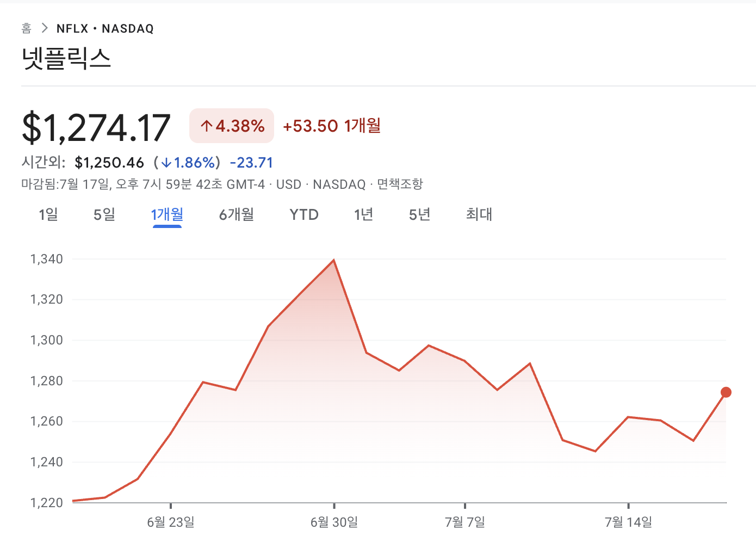Show the 최대 full history range
The height and width of the screenshot is (542, 756).
pyautogui.click(x=479, y=214)
